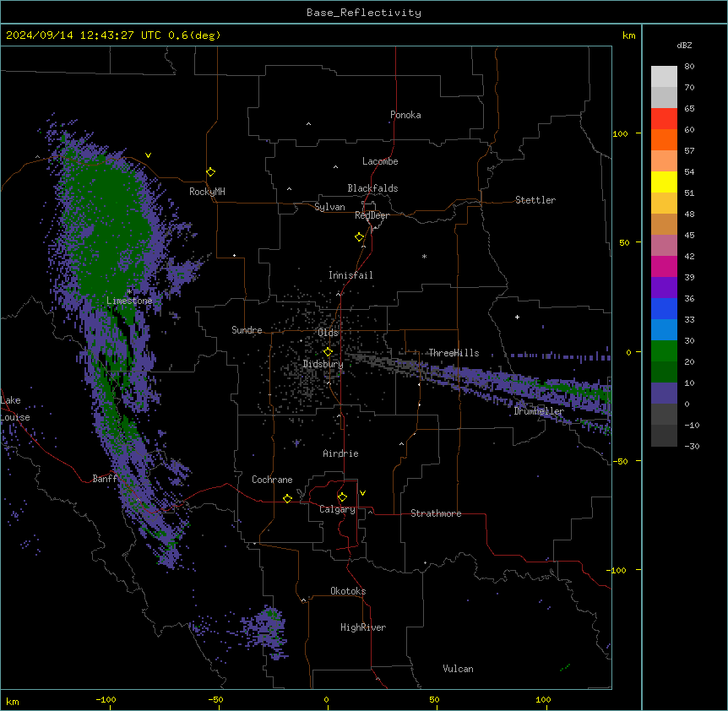The height and width of the screenshot is (711, 728).
Task: Select the red 60 dBZ legend color
Action: [664, 118]
